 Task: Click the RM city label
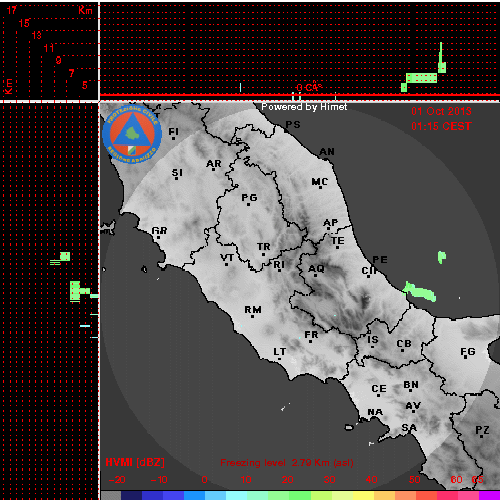(253, 310)
